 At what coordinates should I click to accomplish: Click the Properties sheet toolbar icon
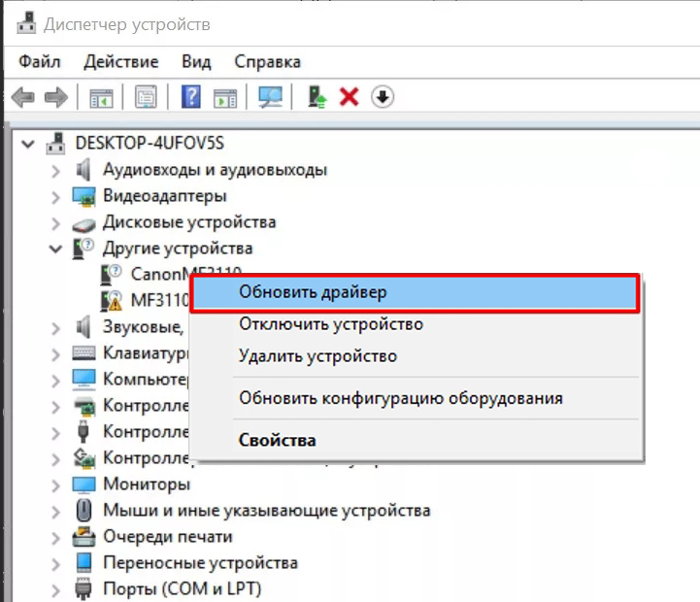tap(146, 97)
